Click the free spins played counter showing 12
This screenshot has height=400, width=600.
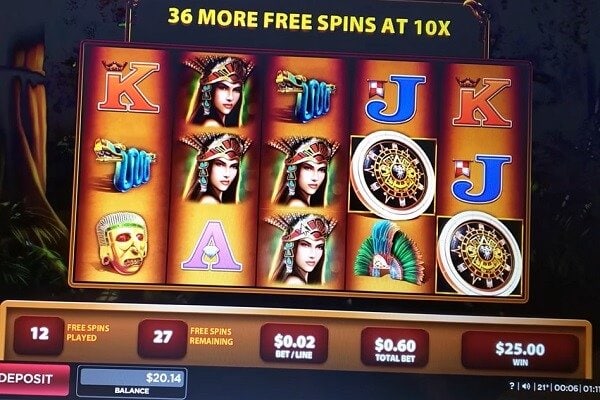pyautogui.click(x=39, y=335)
